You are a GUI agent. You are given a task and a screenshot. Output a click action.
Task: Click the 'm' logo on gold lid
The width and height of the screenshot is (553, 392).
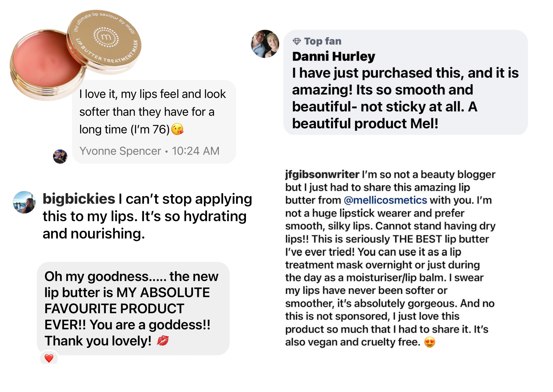click(106, 37)
